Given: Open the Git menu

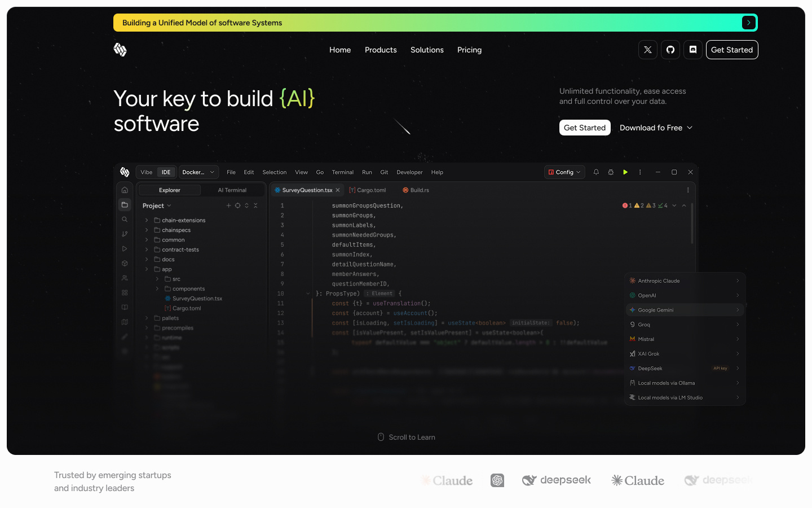Looking at the screenshot, I should (x=384, y=172).
